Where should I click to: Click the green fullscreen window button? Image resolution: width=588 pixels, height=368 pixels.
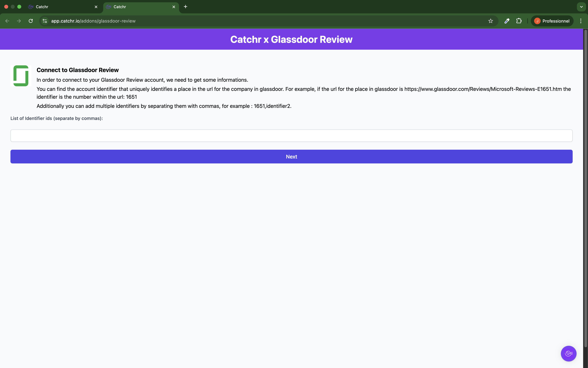pos(19,7)
